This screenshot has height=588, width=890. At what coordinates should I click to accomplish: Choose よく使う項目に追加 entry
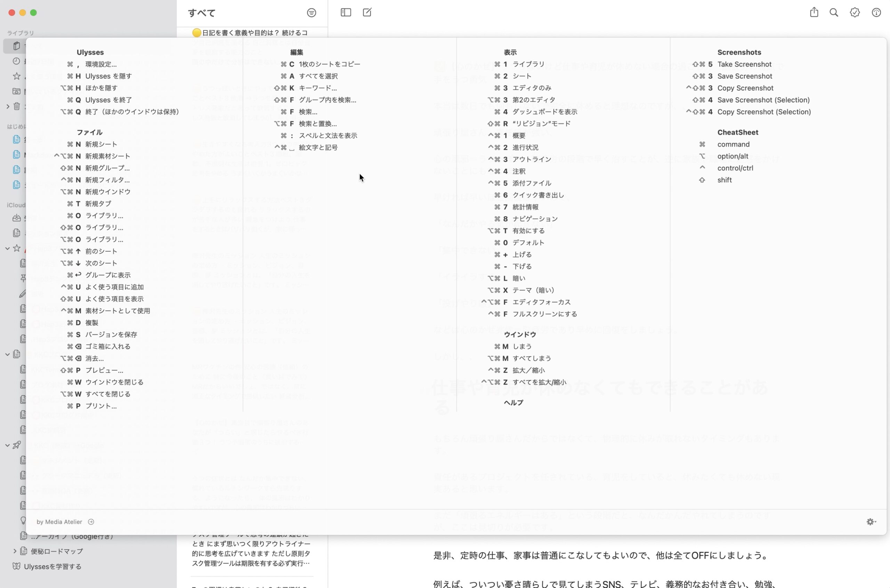(x=114, y=287)
